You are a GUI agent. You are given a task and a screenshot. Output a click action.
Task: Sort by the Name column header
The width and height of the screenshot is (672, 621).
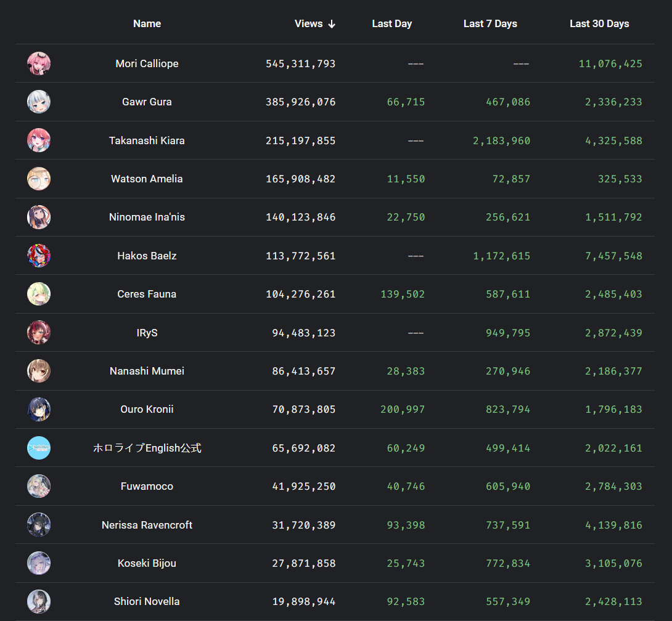pyautogui.click(x=147, y=23)
